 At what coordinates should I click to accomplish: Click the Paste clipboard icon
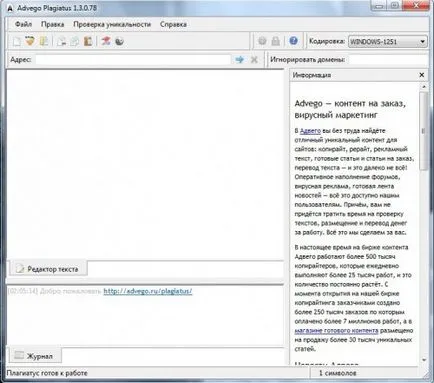pyautogui.click(x=88, y=41)
